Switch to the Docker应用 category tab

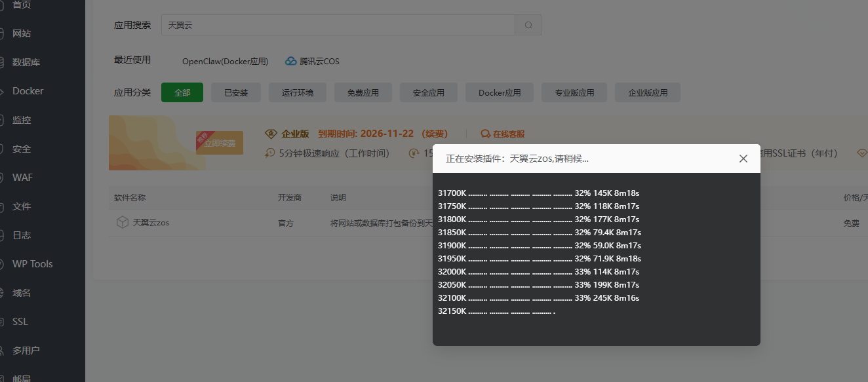tap(499, 92)
